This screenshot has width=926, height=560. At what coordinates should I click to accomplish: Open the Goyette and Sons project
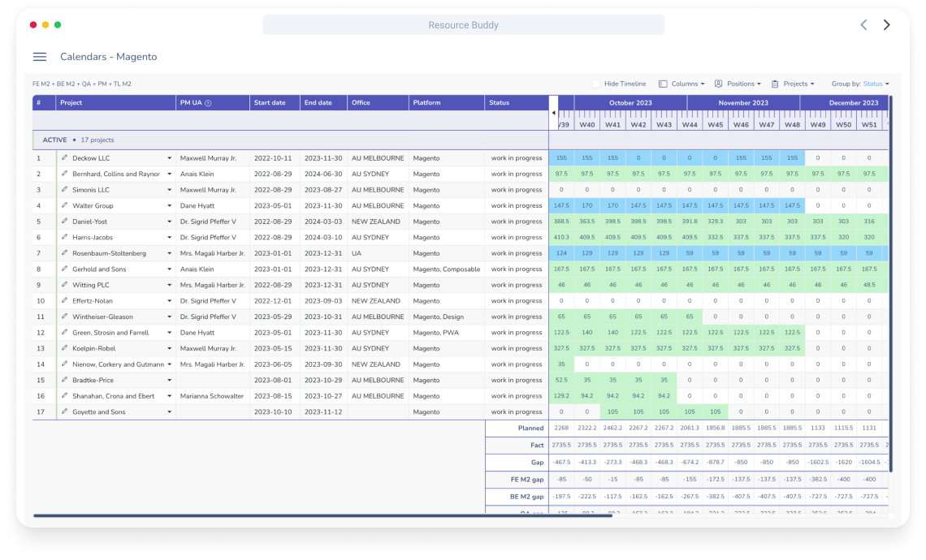click(x=98, y=412)
